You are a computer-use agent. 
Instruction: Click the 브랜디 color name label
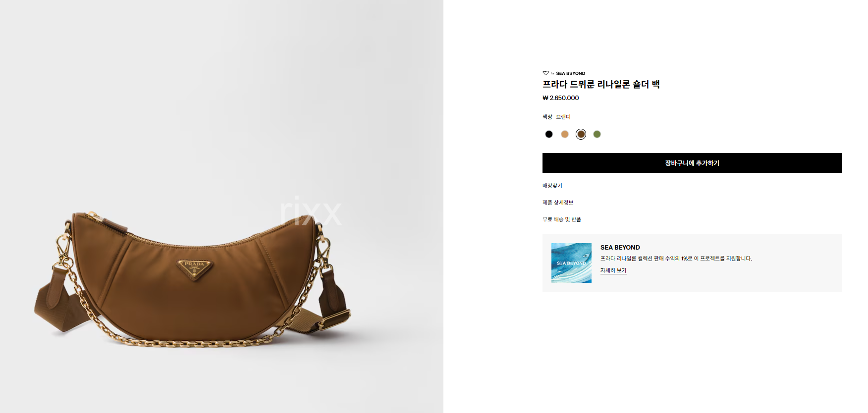click(x=563, y=117)
